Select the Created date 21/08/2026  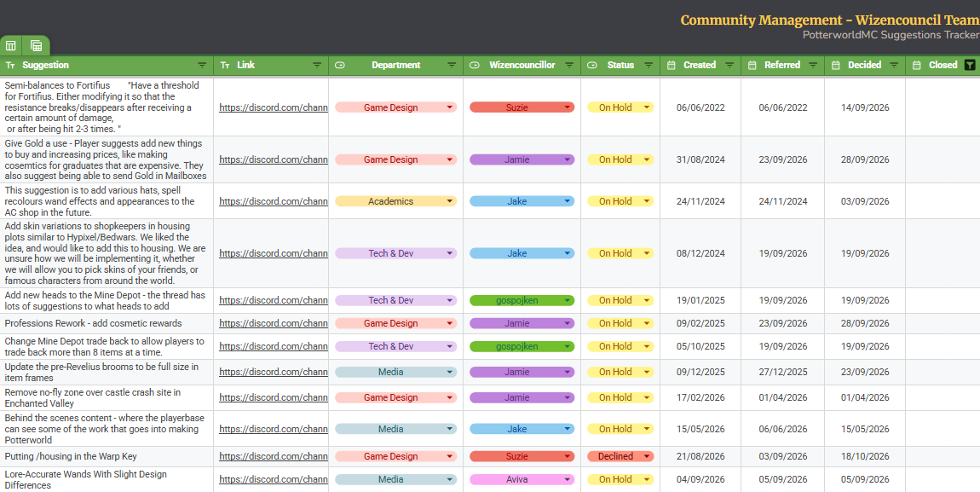[x=700, y=456]
